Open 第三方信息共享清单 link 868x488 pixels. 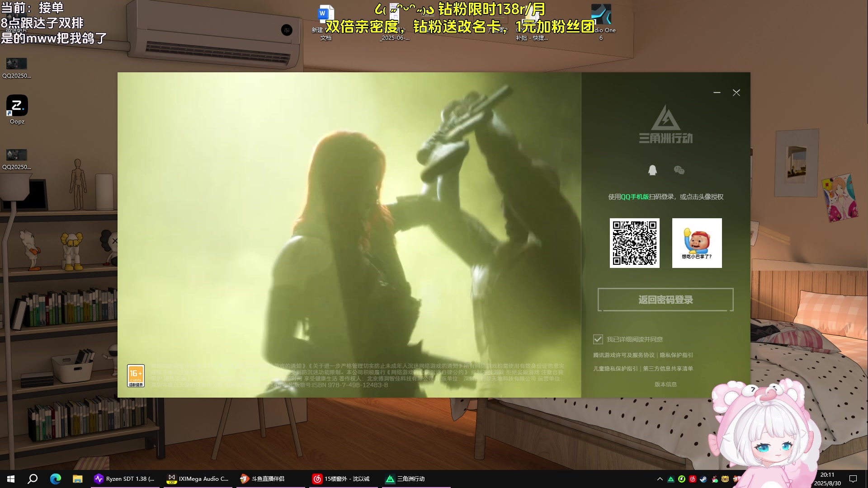[x=668, y=369]
